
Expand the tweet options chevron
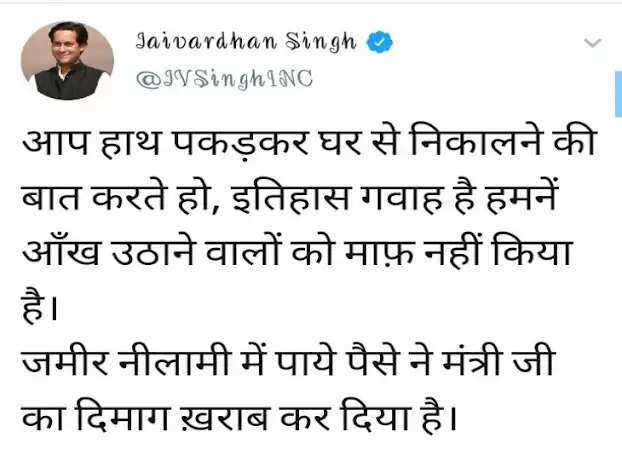click(x=593, y=42)
